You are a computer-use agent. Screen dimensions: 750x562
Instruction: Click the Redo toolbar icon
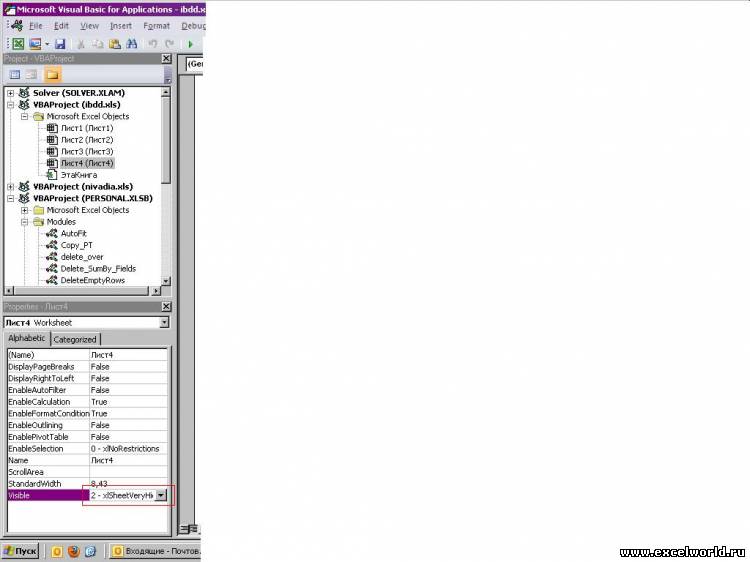[169, 44]
